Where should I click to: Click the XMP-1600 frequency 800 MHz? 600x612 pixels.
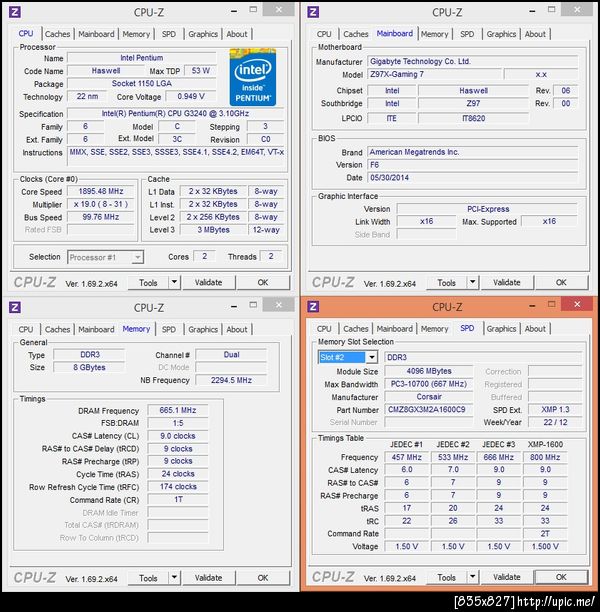pyautogui.click(x=545, y=457)
